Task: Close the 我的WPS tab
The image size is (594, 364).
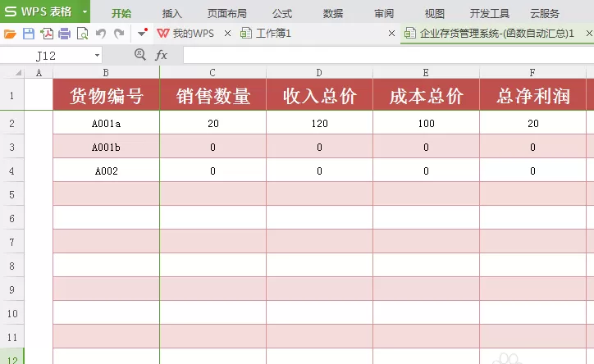Action: coord(228,34)
